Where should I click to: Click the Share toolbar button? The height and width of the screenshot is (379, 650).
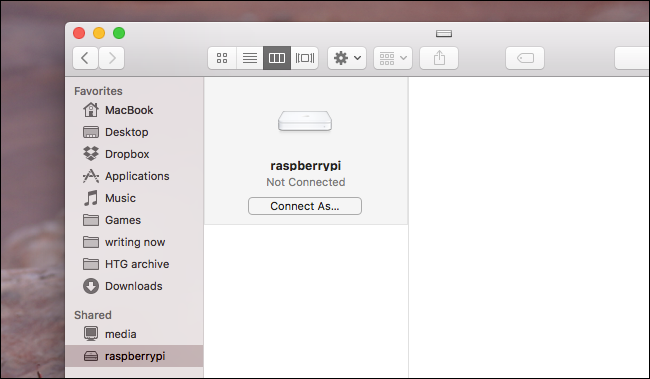pos(439,58)
